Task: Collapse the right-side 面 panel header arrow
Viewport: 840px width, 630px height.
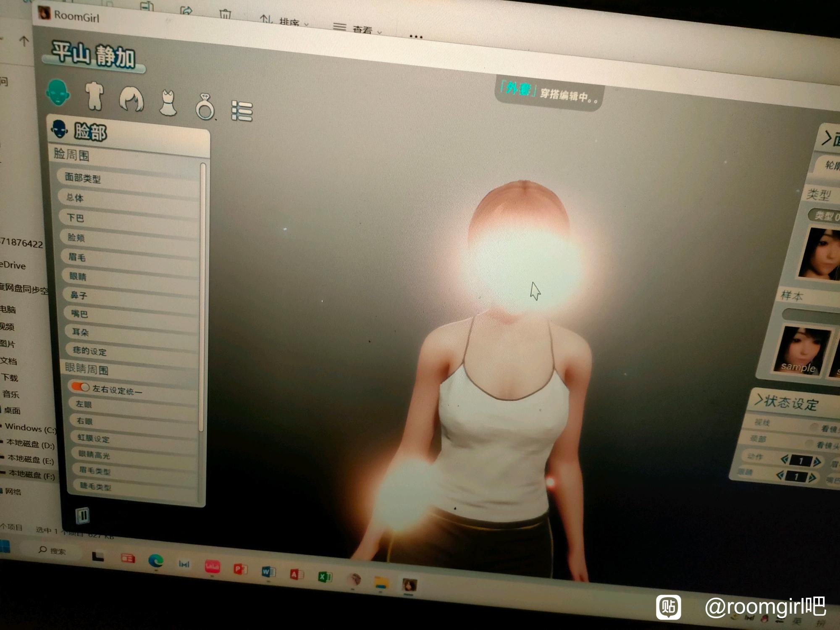Action: pos(827,139)
